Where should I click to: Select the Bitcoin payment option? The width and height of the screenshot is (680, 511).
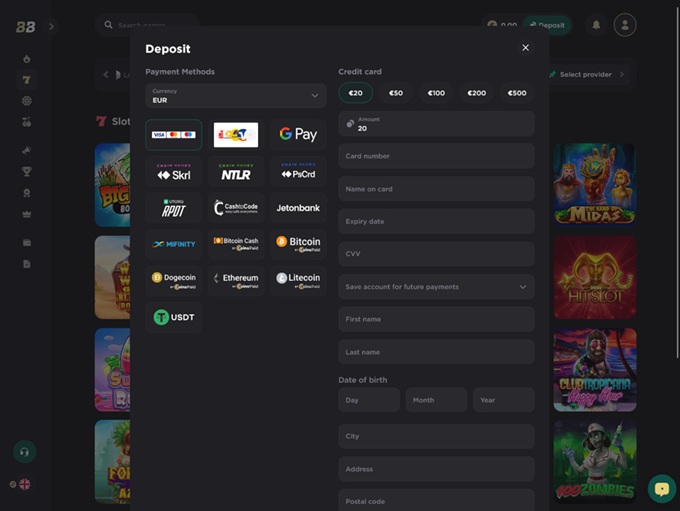click(297, 243)
